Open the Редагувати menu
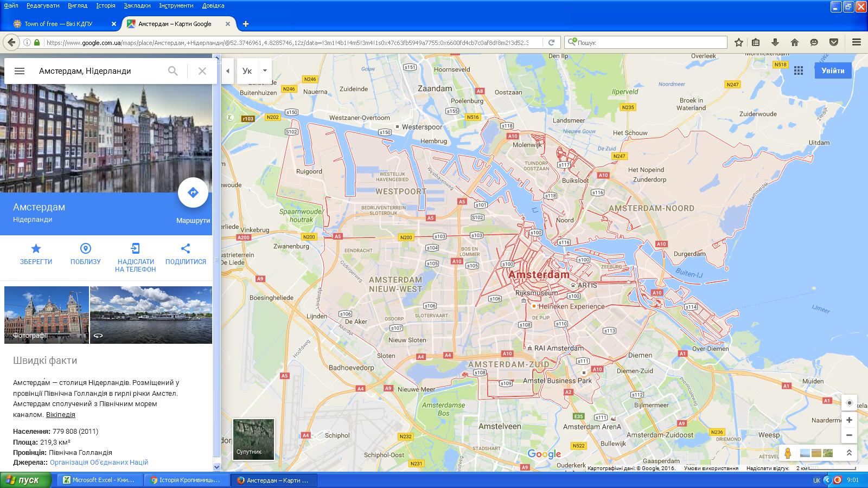The image size is (868, 488). (43, 5)
